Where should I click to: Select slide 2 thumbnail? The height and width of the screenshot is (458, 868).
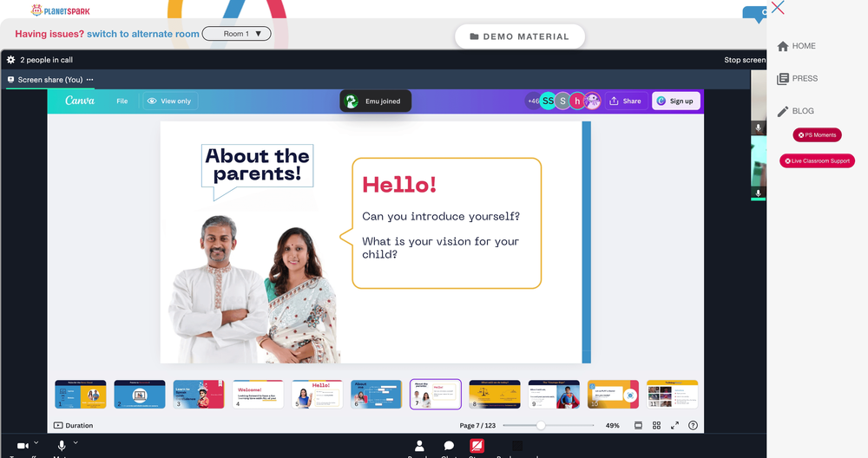[140, 395]
